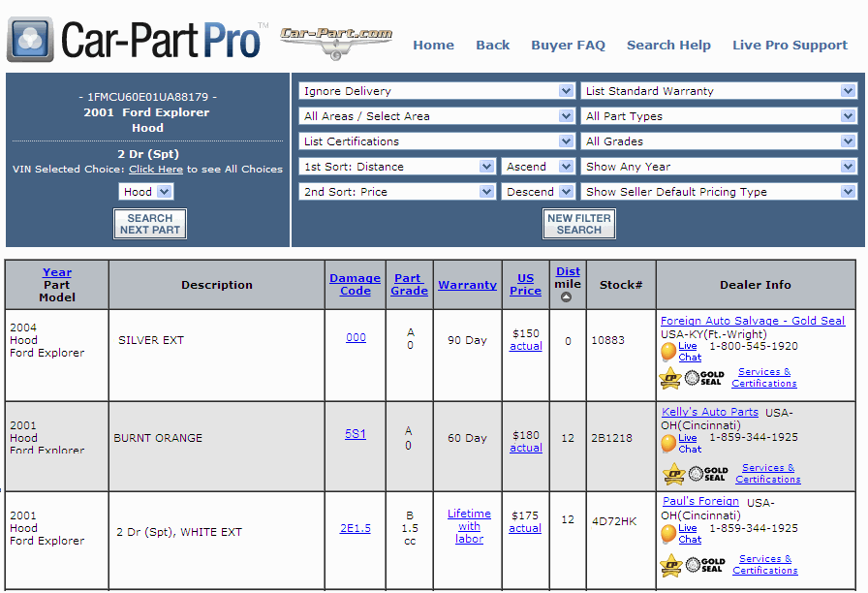Image resolution: width=868 pixels, height=593 pixels.
Task: Open Search Help from the top menu
Action: (x=668, y=45)
